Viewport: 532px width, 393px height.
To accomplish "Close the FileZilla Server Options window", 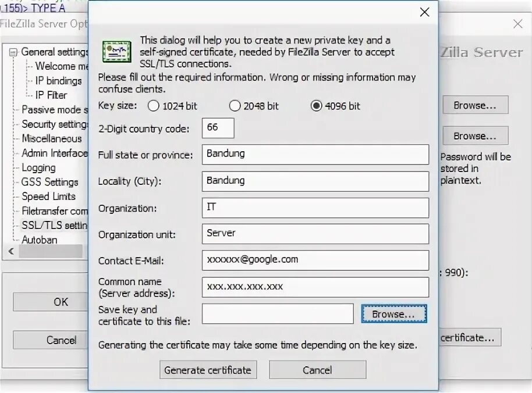I will 518,24.
